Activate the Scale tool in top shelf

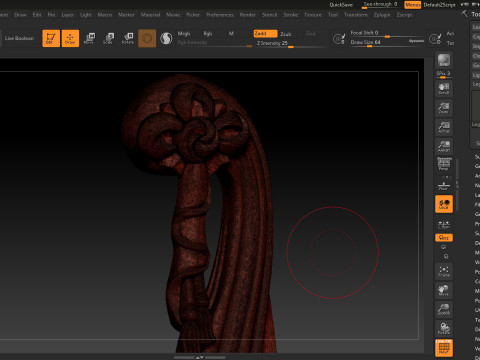click(108, 38)
